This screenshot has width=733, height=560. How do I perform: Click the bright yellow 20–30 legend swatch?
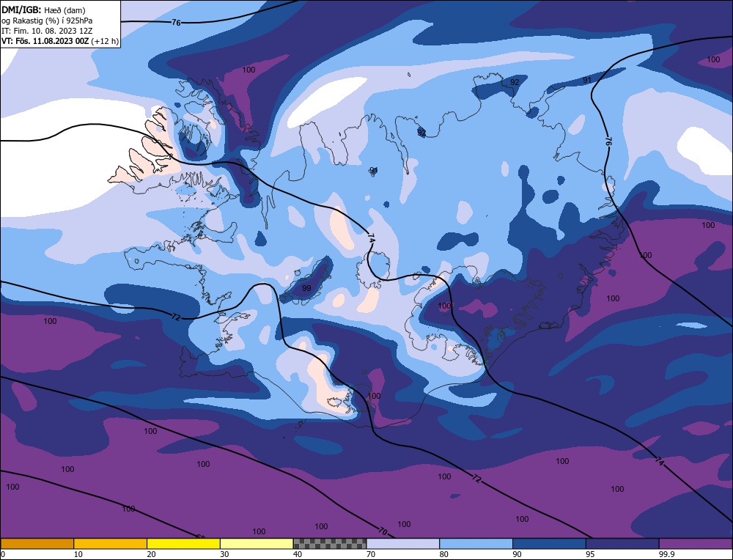click(x=183, y=543)
